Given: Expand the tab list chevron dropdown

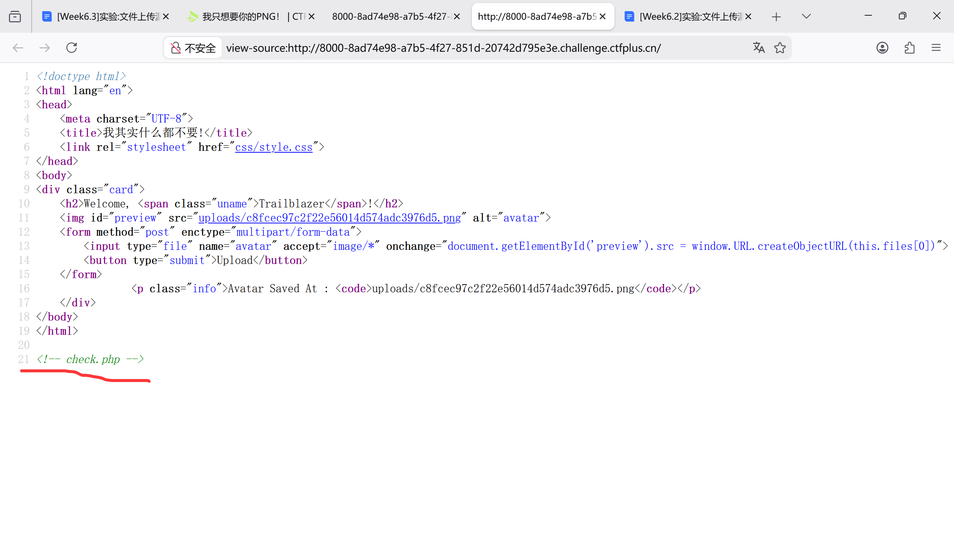Looking at the screenshot, I should pos(806,16).
